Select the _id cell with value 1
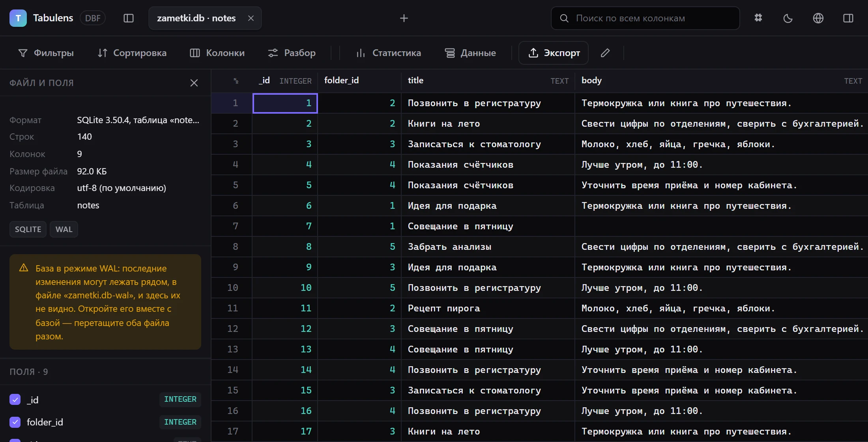The width and height of the screenshot is (868, 442). pos(285,103)
